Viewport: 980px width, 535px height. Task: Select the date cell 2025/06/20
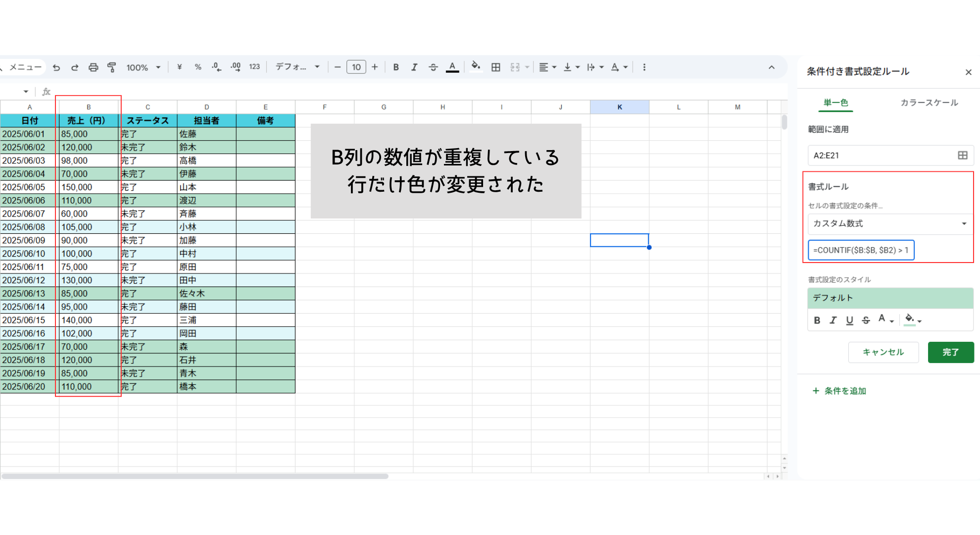pos(30,387)
